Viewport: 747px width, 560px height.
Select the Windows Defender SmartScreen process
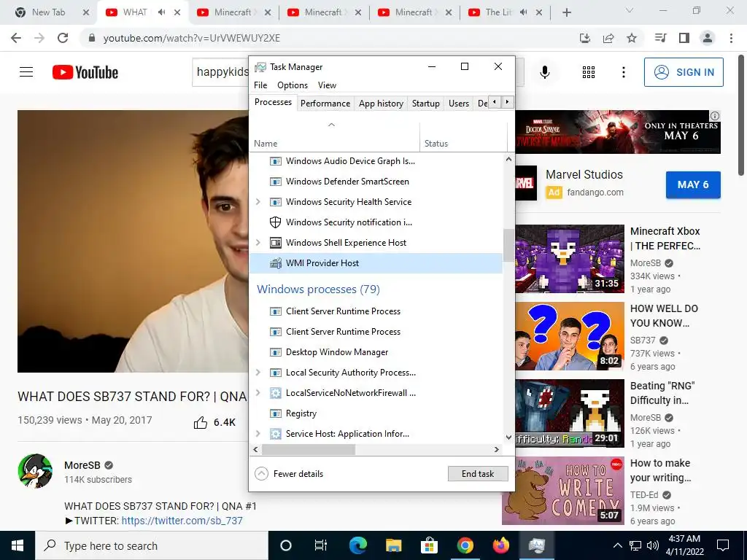[376, 182]
